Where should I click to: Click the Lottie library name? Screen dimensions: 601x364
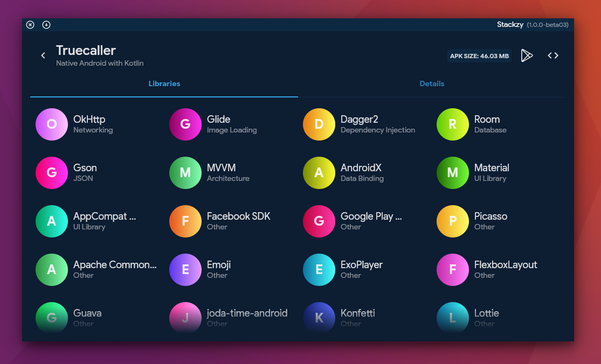(x=487, y=313)
